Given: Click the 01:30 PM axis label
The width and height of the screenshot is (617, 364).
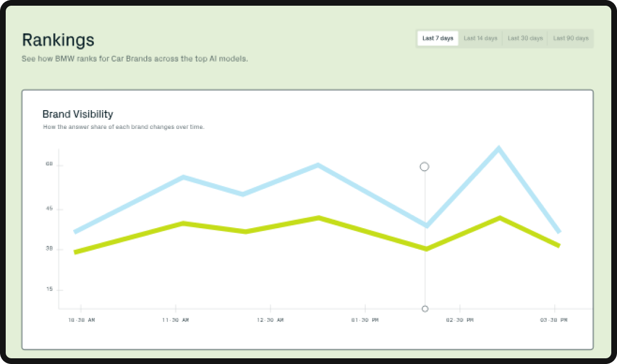Looking at the screenshot, I should pos(364,320).
